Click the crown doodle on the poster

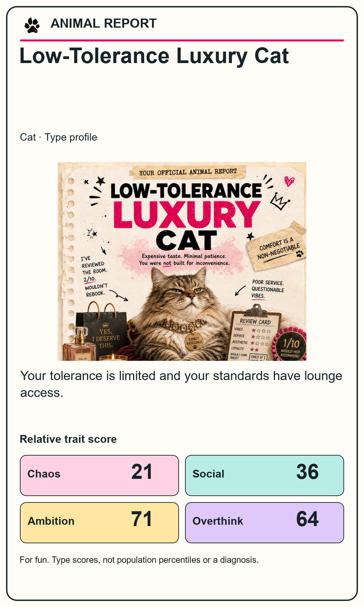(x=280, y=201)
